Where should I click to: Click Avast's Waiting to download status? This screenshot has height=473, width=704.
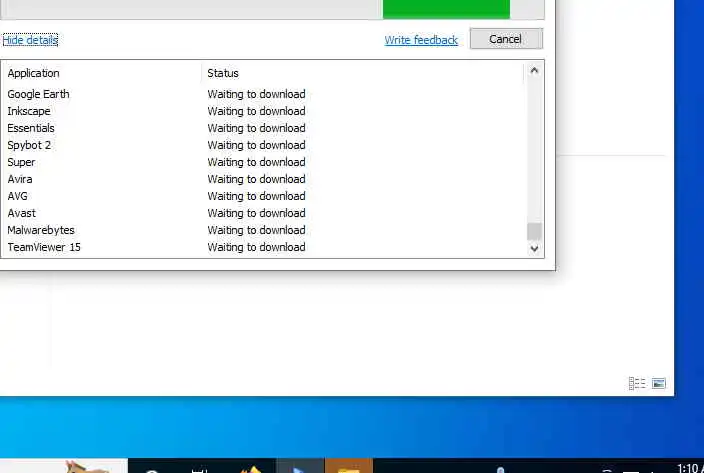256,214
